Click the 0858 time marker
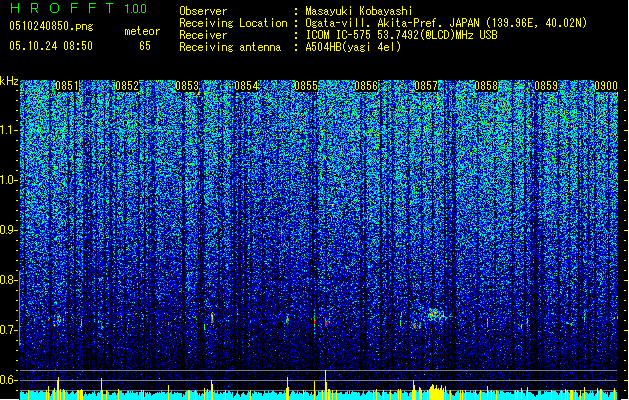 tap(486, 86)
